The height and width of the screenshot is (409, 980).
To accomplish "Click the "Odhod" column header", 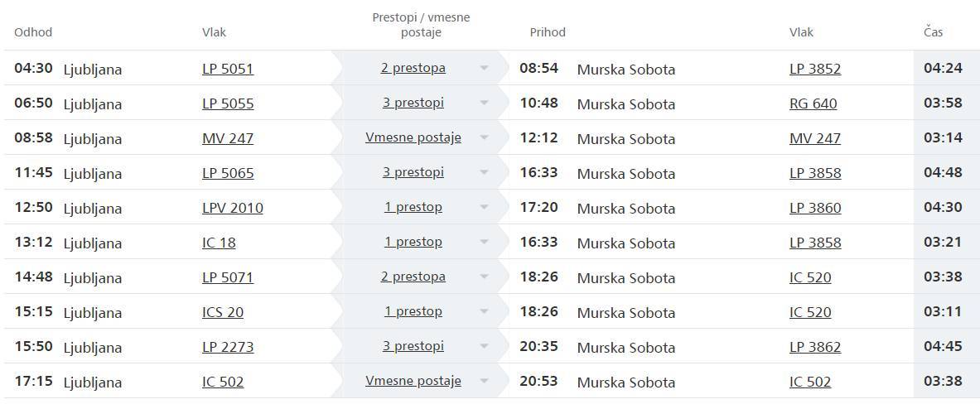I will pos(33,32).
